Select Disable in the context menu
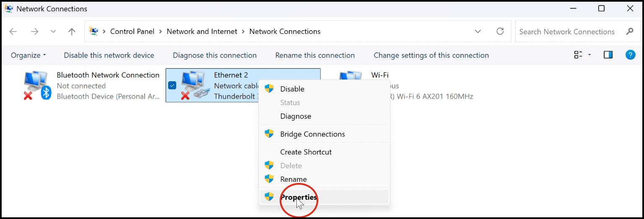Viewport: 644px width, 219px height. click(x=292, y=89)
